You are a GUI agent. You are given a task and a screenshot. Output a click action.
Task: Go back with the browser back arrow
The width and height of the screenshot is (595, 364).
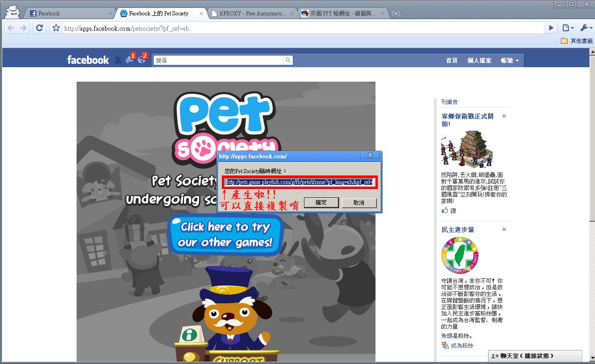coord(10,28)
